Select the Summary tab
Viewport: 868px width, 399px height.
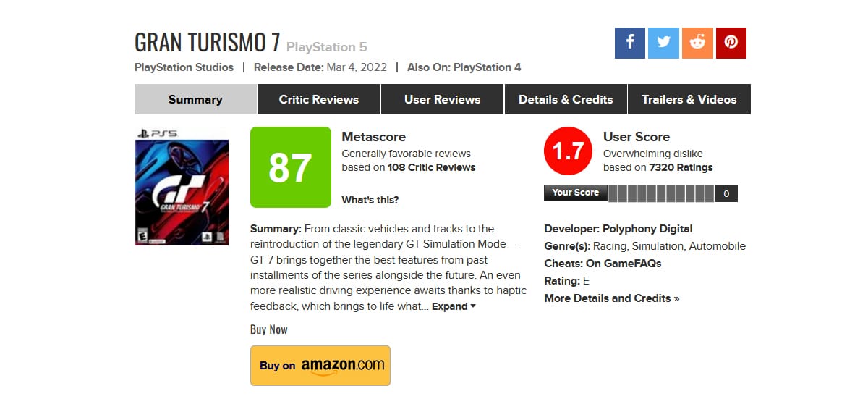195,99
